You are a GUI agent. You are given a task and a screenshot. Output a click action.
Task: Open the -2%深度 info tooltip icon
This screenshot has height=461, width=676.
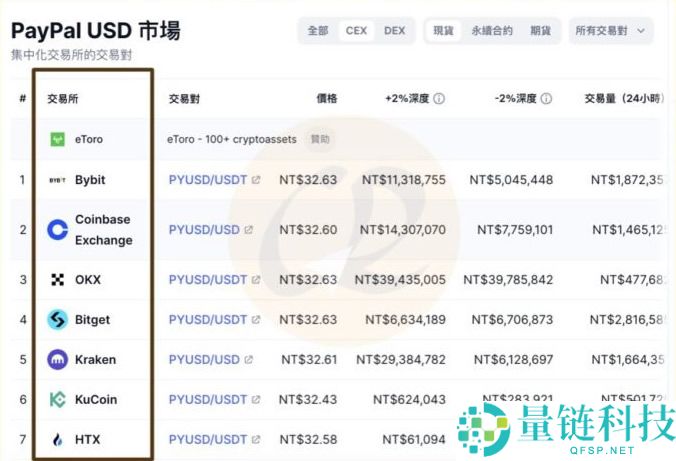pyautogui.click(x=546, y=99)
